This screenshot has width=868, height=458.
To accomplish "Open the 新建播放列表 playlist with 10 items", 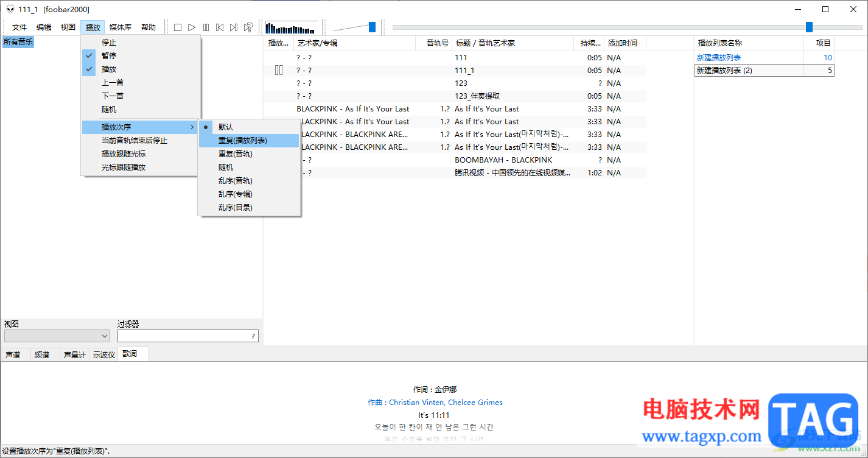I will point(764,57).
